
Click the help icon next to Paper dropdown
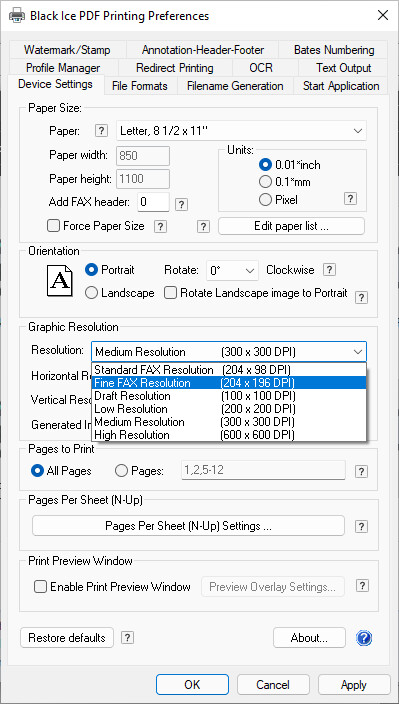click(102, 131)
